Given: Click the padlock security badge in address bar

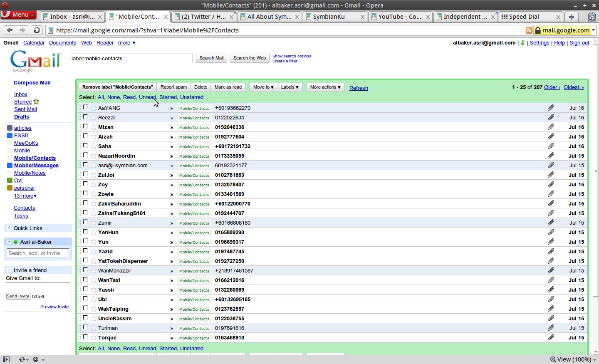Looking at the screenshot, I should tap(537, 30).
